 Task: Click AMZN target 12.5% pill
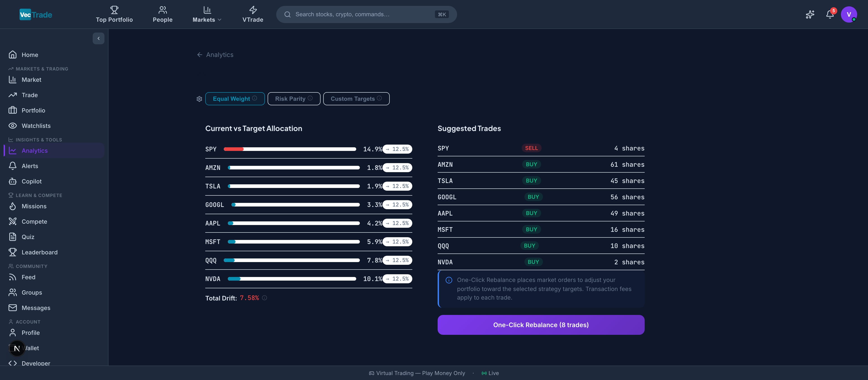click(397, 167)
